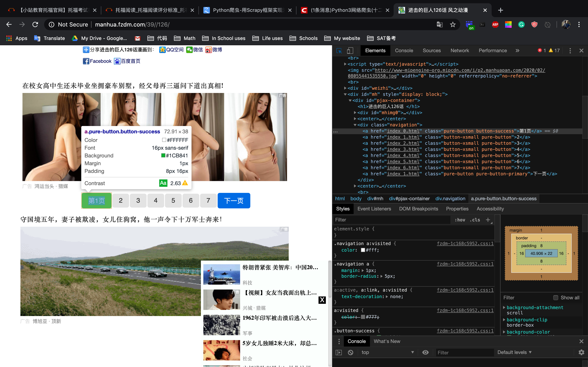Enable the Show all checkbox

pos(556,298)
